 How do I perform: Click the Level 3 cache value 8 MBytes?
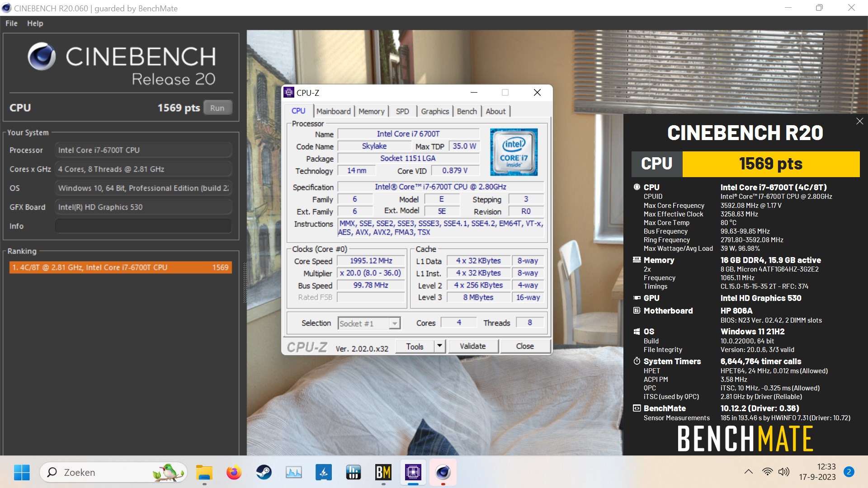[478, 297]
